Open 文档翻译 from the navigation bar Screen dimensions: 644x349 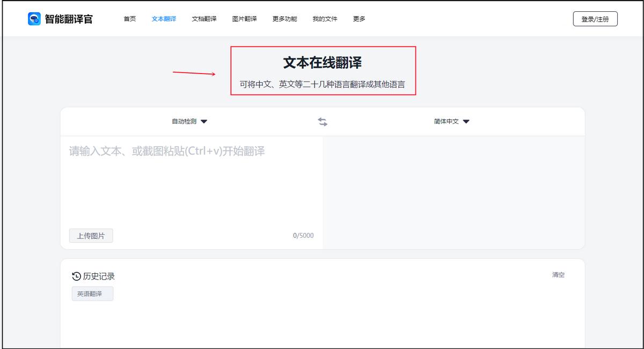pyautogui.click(x=204, y=19)
